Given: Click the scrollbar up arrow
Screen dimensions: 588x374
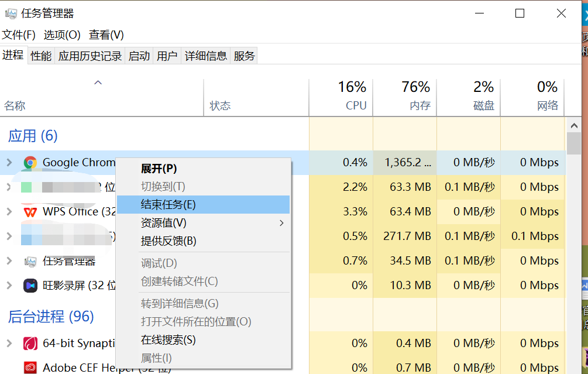Looking at the screenshot, I should (x=574, y=126).
